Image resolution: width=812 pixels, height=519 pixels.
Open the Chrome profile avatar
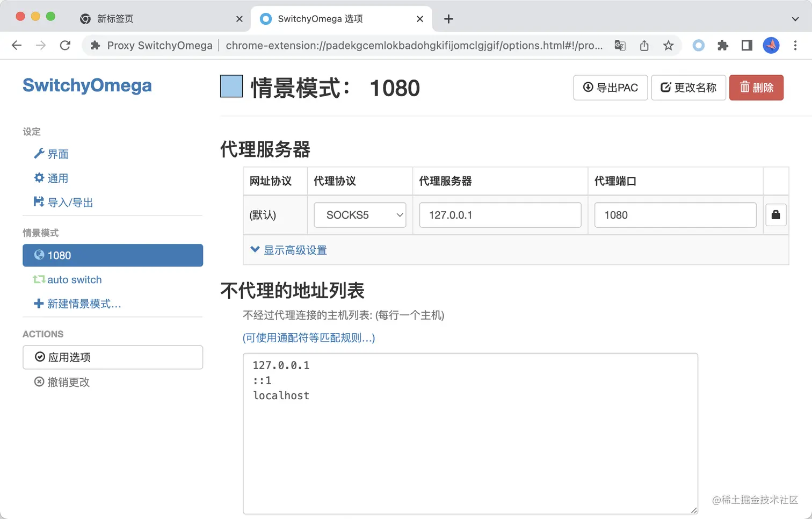coord(771,46)
